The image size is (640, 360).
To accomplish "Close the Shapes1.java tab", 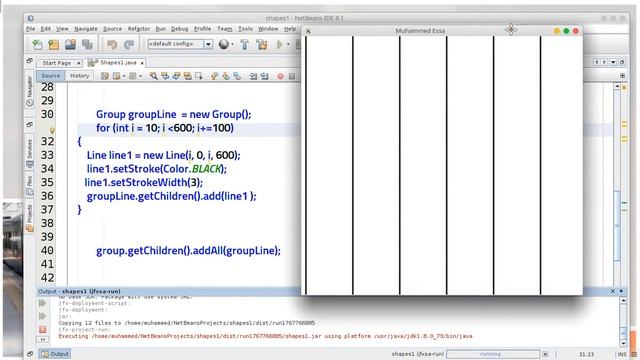I will (142, 63).
